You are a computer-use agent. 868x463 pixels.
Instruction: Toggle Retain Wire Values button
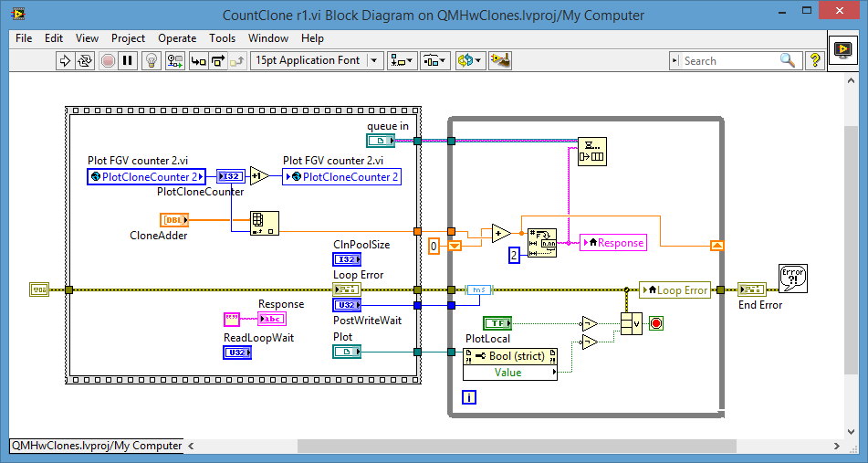coord(175,60)
